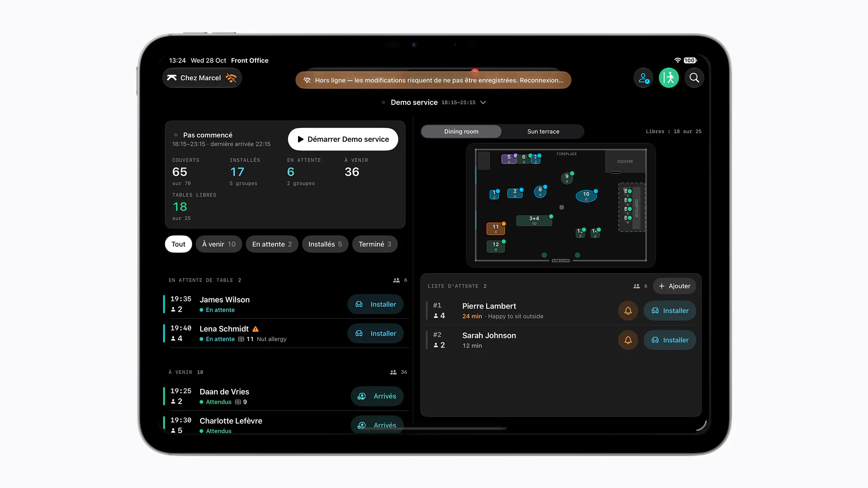
Task: Tap the offline reconnection banner
Action: pyautogui.click(x=433, y=80)
